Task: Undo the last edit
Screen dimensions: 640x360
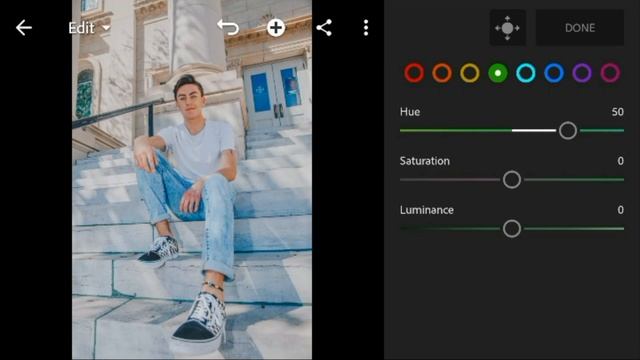Action: [228, 28]
